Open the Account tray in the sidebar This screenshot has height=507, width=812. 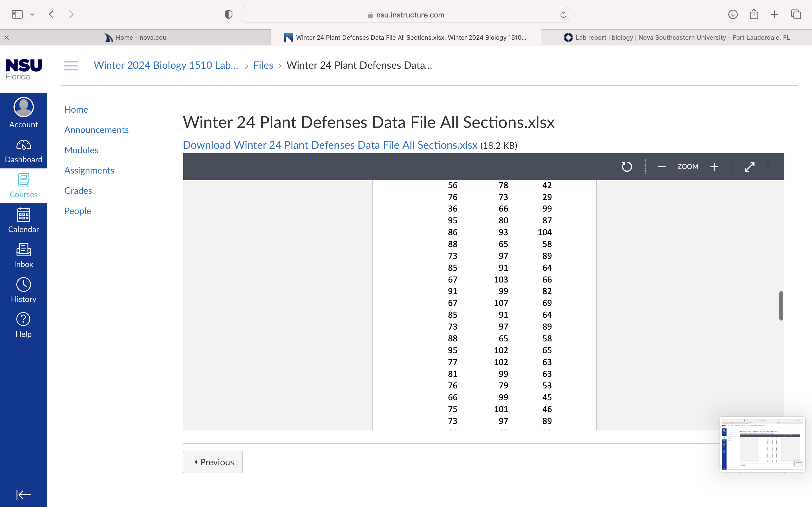pos(23,113)
